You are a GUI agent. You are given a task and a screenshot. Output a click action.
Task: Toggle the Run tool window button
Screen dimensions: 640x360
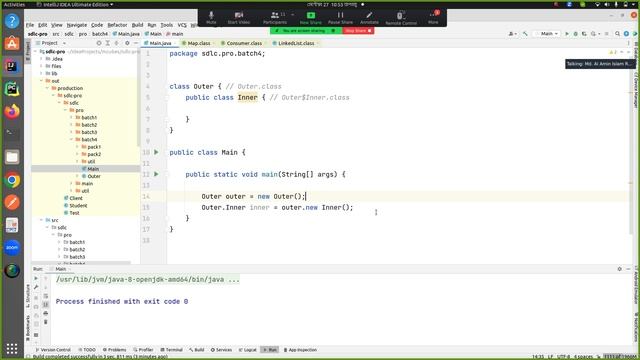(x=269, y=350)
